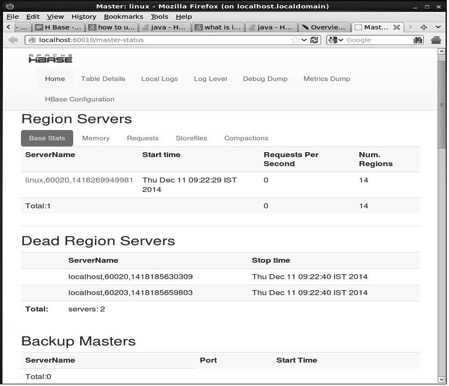Close the Master tab
449x386 pixels.
coord(396,27)
